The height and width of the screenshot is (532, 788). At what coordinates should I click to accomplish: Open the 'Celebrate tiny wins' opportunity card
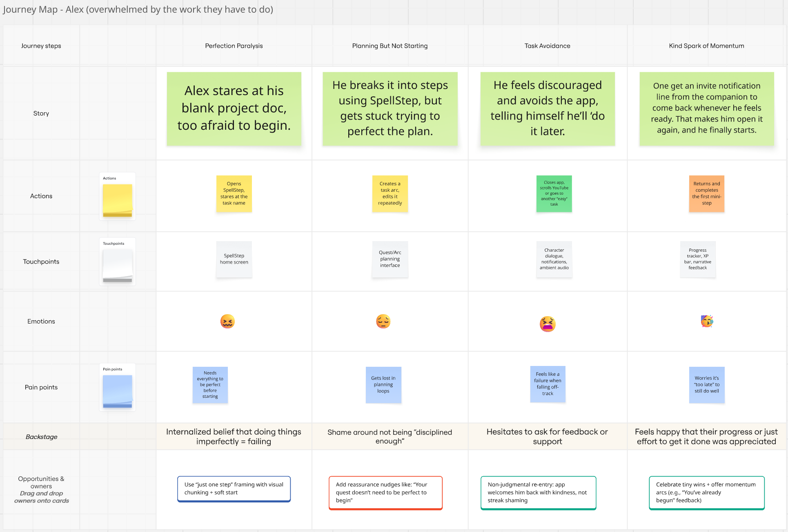point(707,493)
